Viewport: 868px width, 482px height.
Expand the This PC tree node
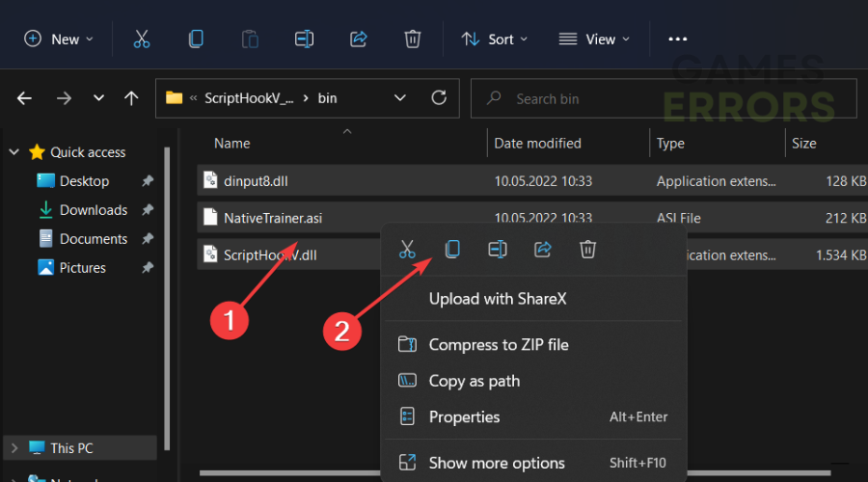click(x=14, y=448)
